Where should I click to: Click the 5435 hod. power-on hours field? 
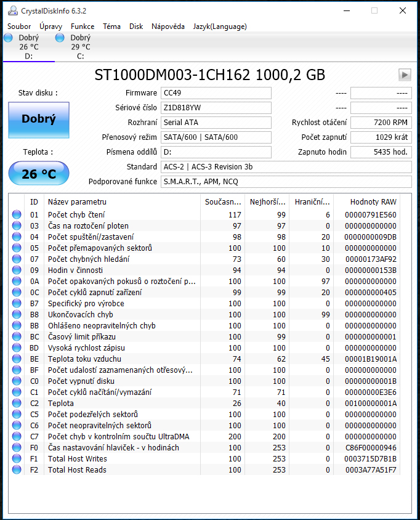click(381, 152)
